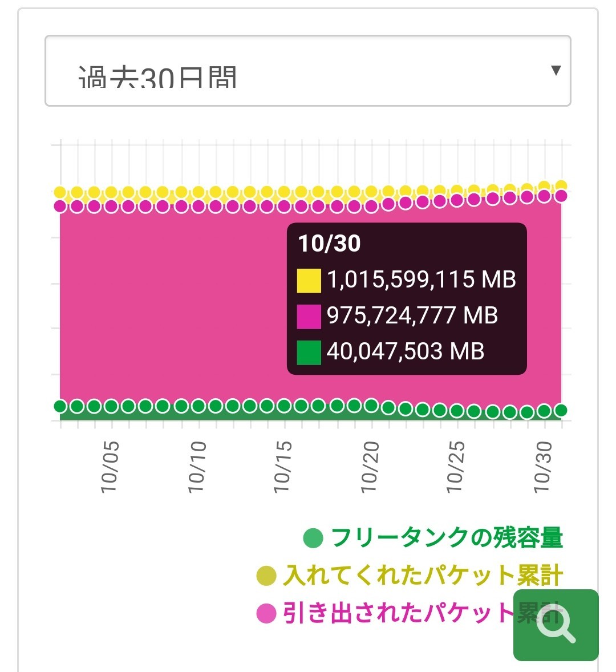
Task: Toggle 引き出されたパケット累計 legend series
Action: click(410, 613)
